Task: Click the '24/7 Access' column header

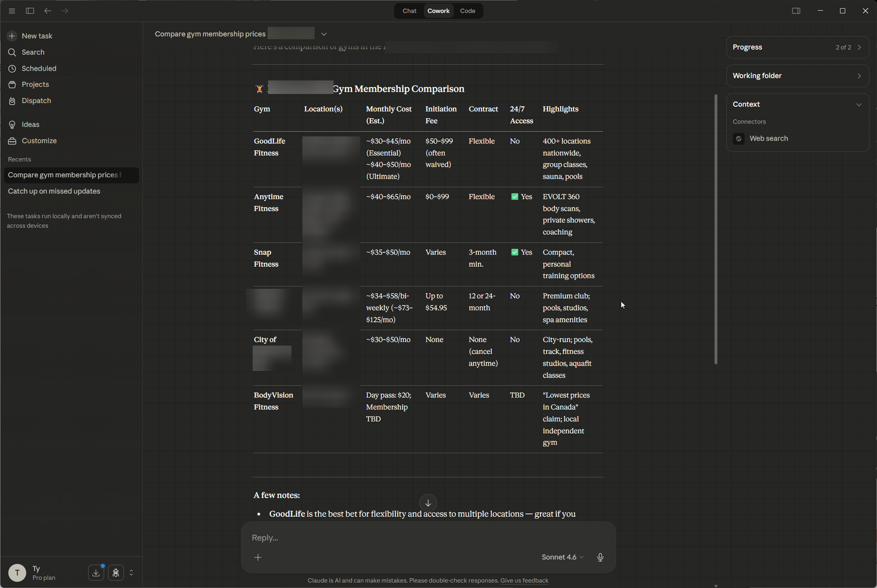Action: [521, 115]
